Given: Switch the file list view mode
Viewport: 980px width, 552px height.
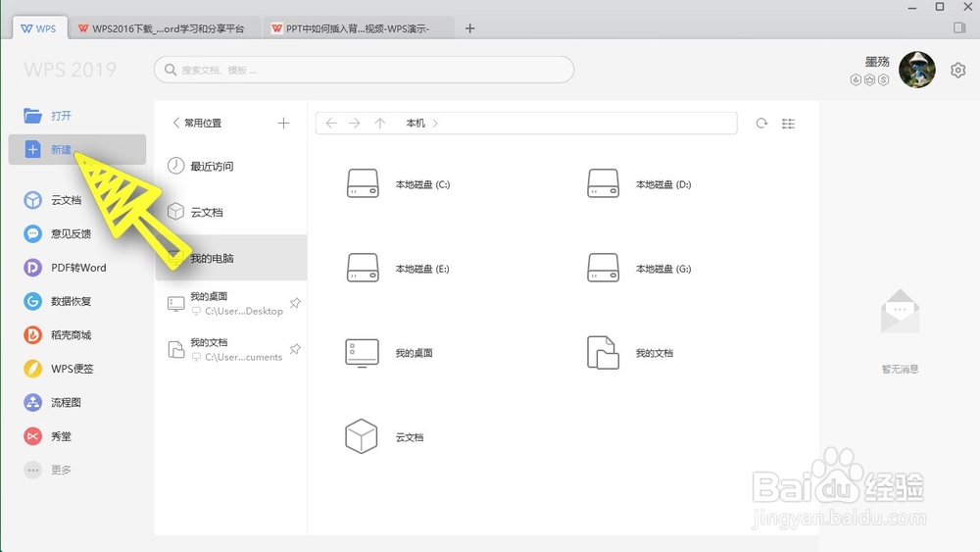Looking at the screenshot, I should tap(788, 124).
